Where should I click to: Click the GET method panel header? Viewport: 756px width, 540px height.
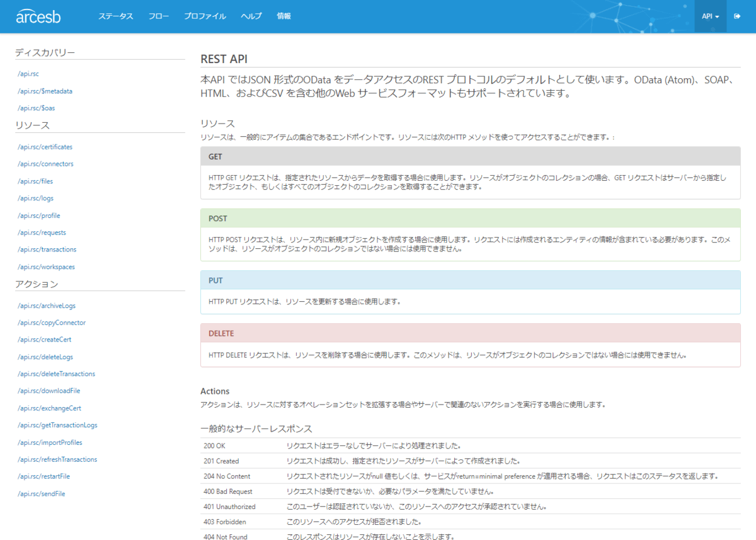[470, 156]
